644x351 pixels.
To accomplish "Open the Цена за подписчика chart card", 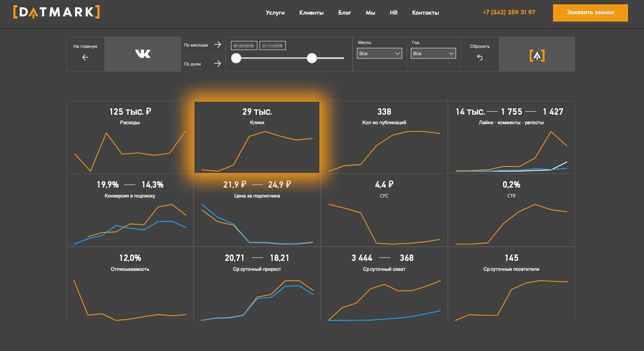I will (257, 210).
